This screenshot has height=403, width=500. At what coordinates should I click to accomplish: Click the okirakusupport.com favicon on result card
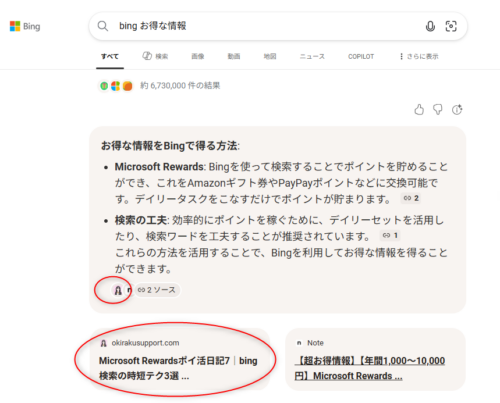click(104, 343)
